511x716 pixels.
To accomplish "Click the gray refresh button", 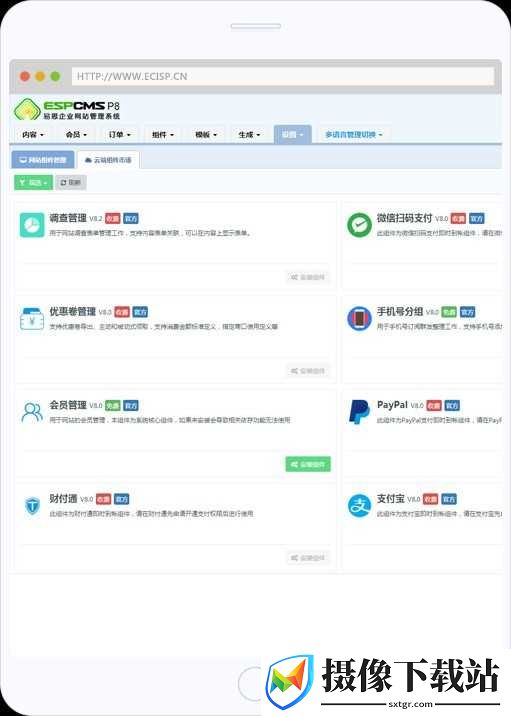I will pos(71,183).
